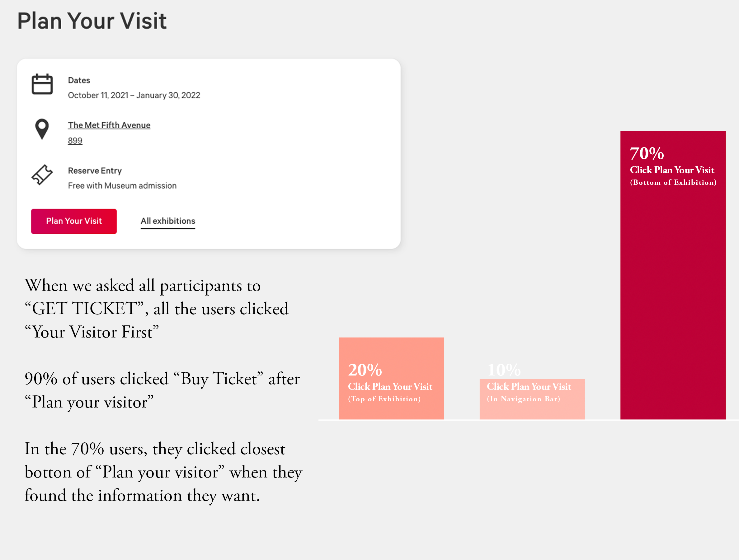Click the calendar icon beside Dates
Screen dimensions: 739x560
(42, 84)
